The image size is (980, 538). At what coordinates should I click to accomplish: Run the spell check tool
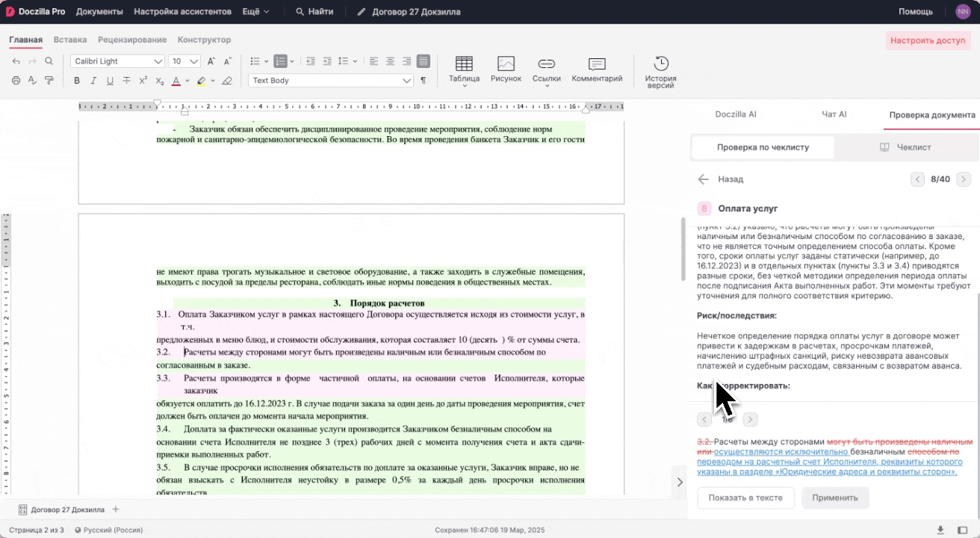(x=32, y=81)
